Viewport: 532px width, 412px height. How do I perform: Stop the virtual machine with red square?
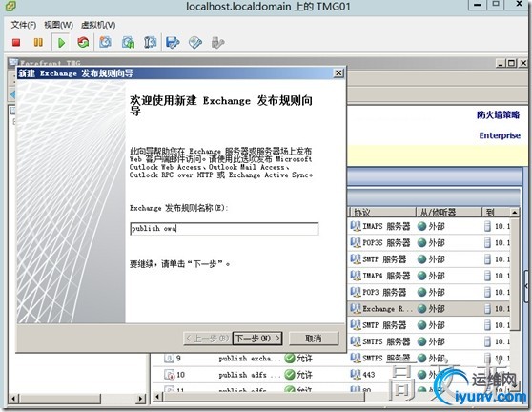(x=16, y=42)
